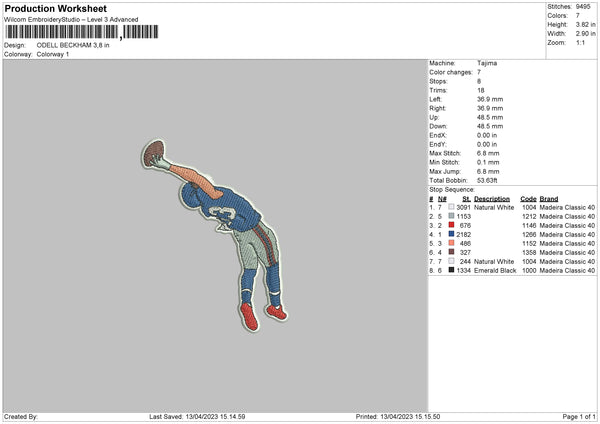The width and height of the screenshot is (600, 424).
Task: Click the 'St.' column header
Action: [x=466, y=199]
